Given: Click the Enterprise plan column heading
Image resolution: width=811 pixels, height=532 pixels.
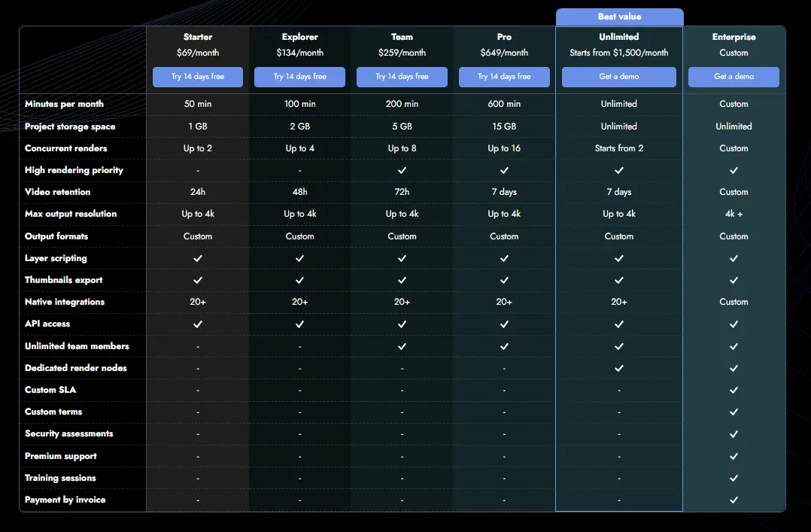Looking at the screenshot, I should tap(734, 37).
